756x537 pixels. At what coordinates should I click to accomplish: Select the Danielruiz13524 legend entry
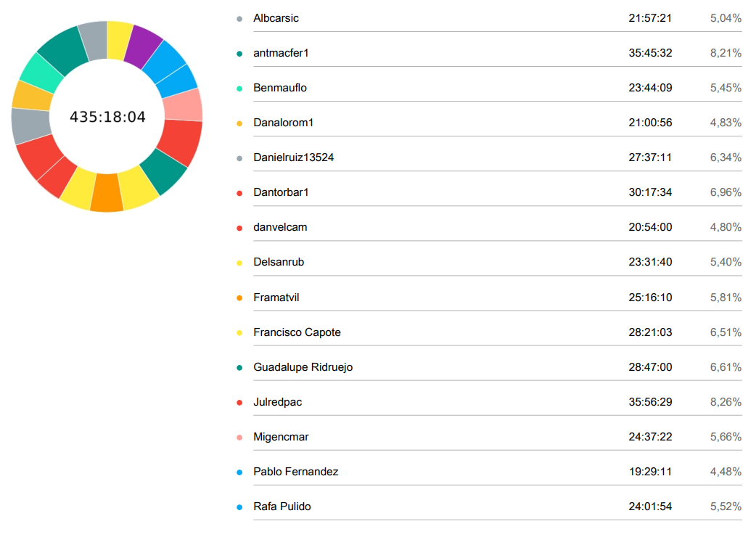[294, 157]
